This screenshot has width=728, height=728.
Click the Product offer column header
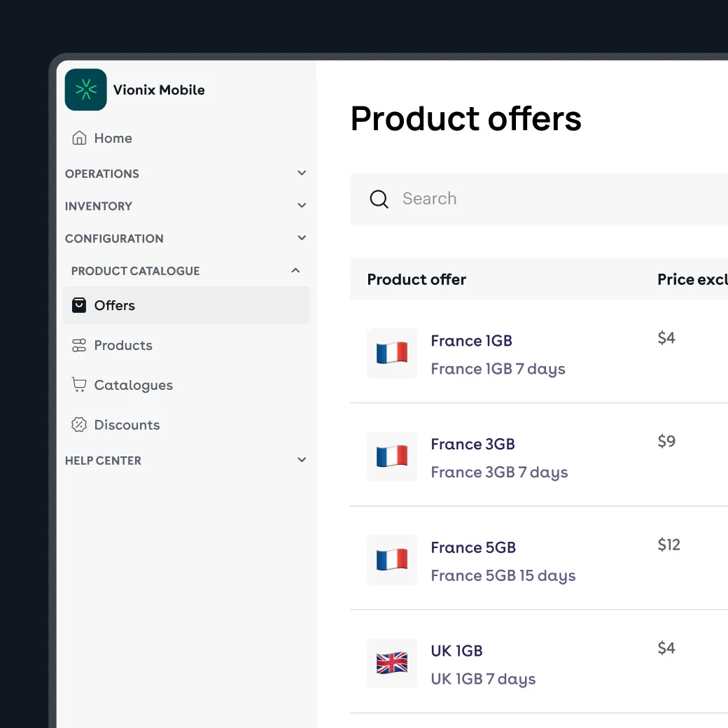(x=416, y=279)
